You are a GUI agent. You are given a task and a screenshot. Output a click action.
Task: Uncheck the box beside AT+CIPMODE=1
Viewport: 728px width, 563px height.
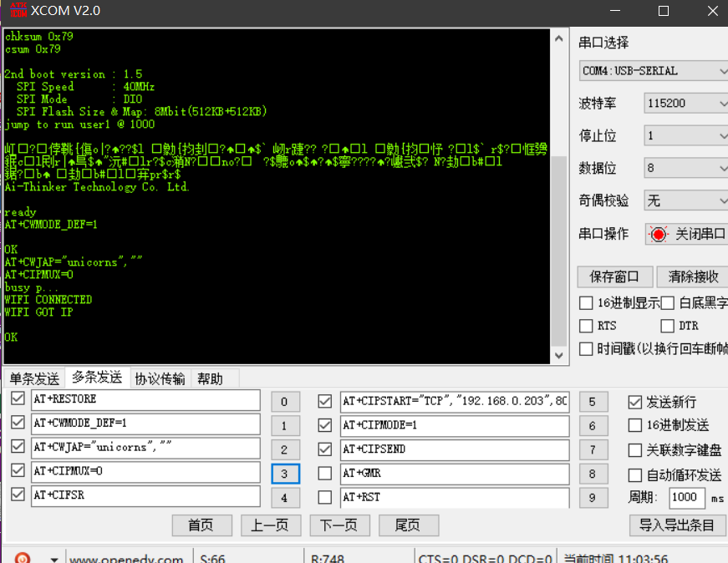325,425
